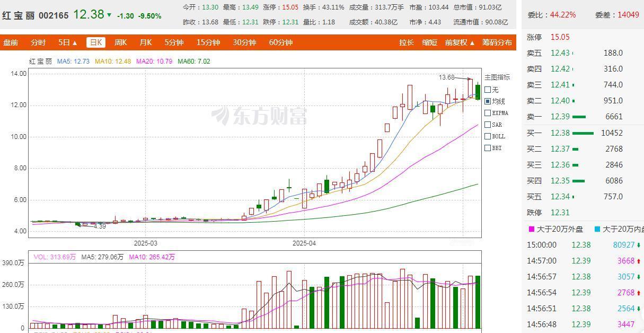Viewport: 644px width, 333px height.
Task: Click the 拉长 stretch chart button
Action: pyautogui.click(x=407, y=42)
